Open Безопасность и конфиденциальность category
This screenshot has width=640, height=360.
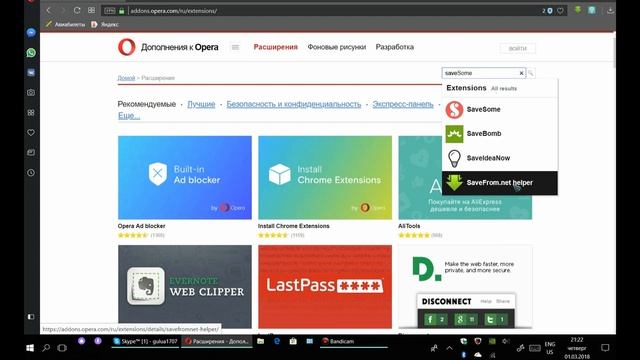(294, 104)
